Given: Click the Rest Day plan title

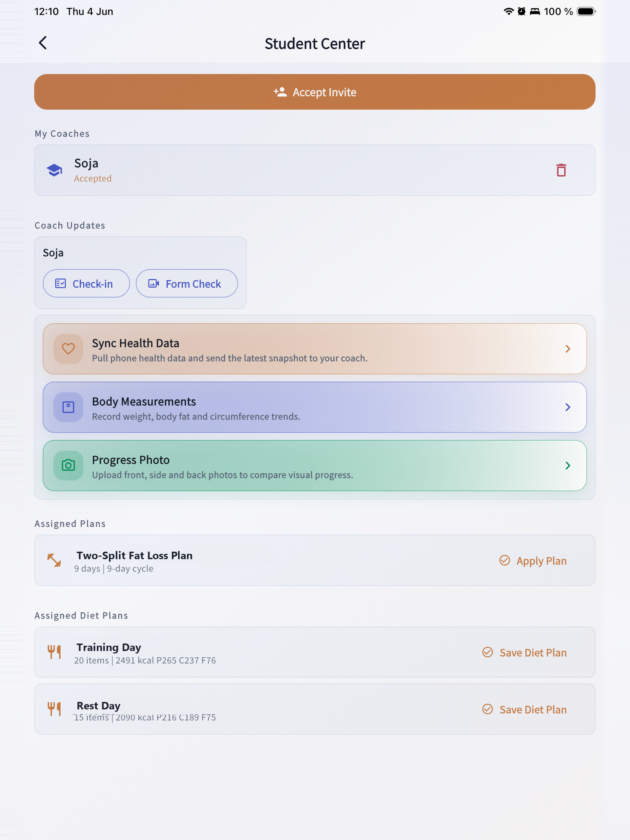Looking at the screenshot, I should (98, 706).
